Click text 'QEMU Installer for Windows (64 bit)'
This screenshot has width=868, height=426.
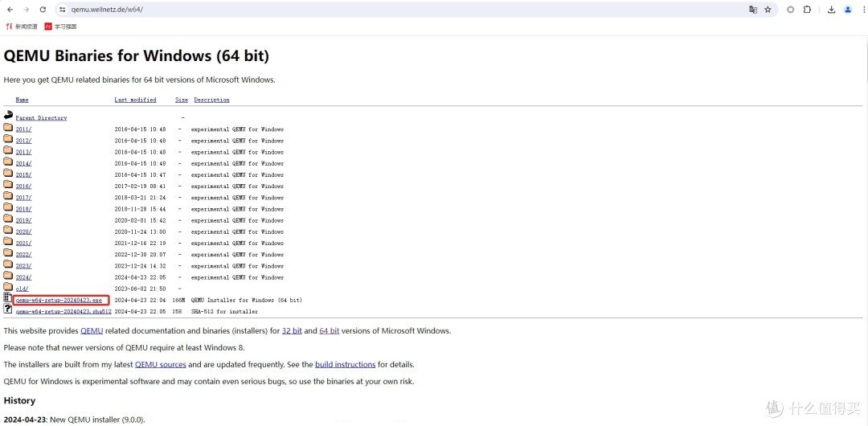[x=247, y=301]
